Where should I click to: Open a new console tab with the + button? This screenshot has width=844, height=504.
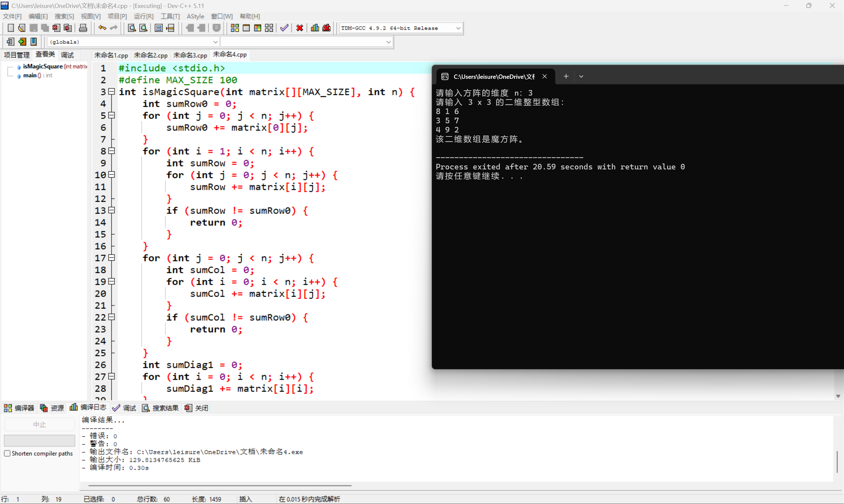[565, 76]
